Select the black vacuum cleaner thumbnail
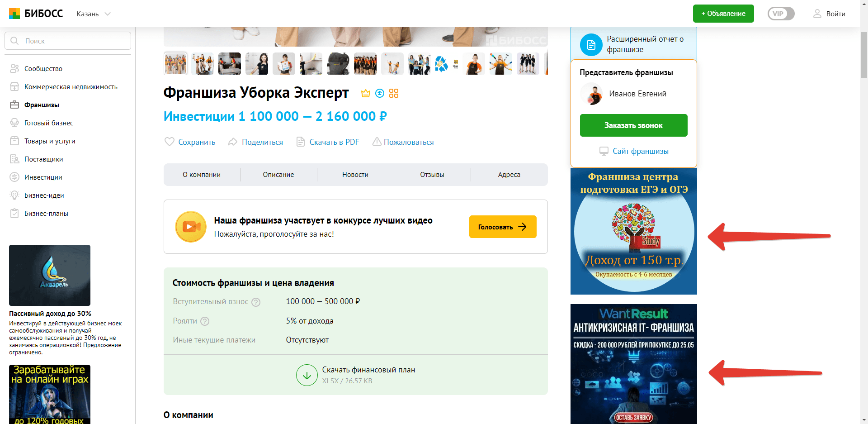This screenshot has height=424, width=868. click(338, 63)
